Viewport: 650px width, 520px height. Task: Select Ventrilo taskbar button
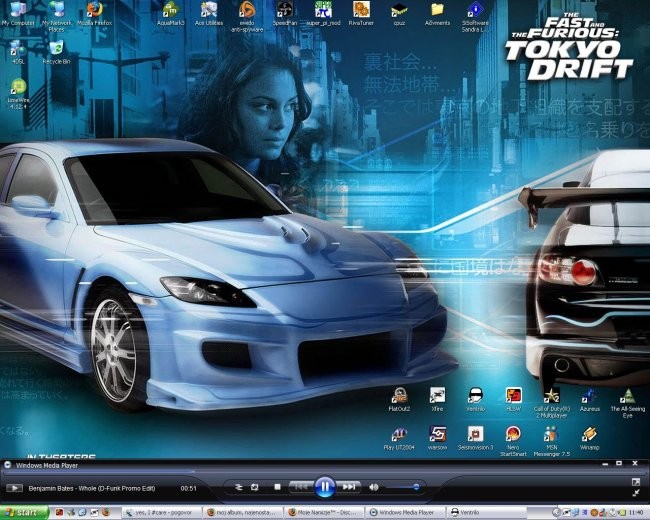pos(487,513)
